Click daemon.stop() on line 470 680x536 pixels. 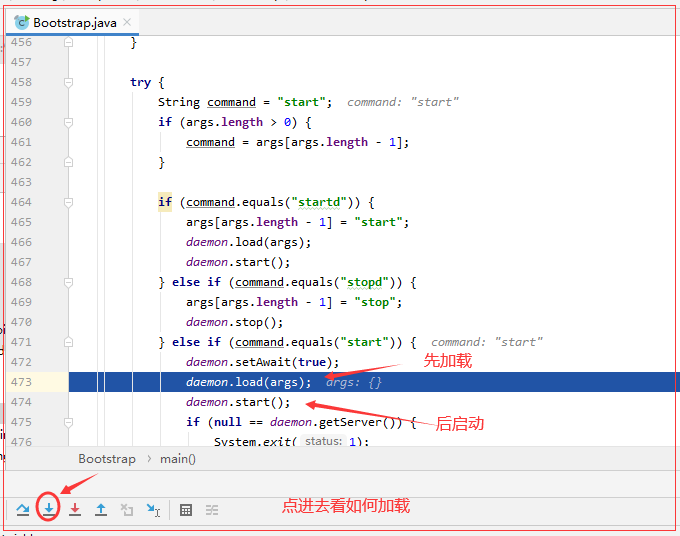(x=235, y=322)
